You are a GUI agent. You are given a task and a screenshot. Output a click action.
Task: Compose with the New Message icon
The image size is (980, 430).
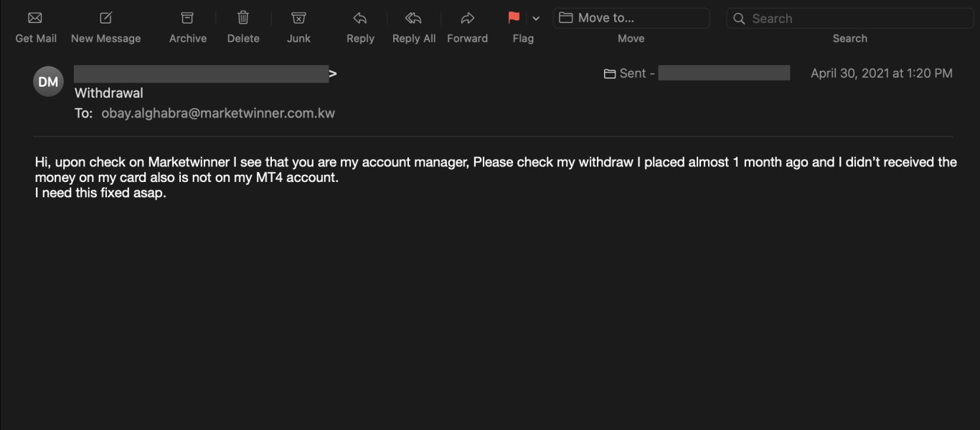tap(105, 18)
